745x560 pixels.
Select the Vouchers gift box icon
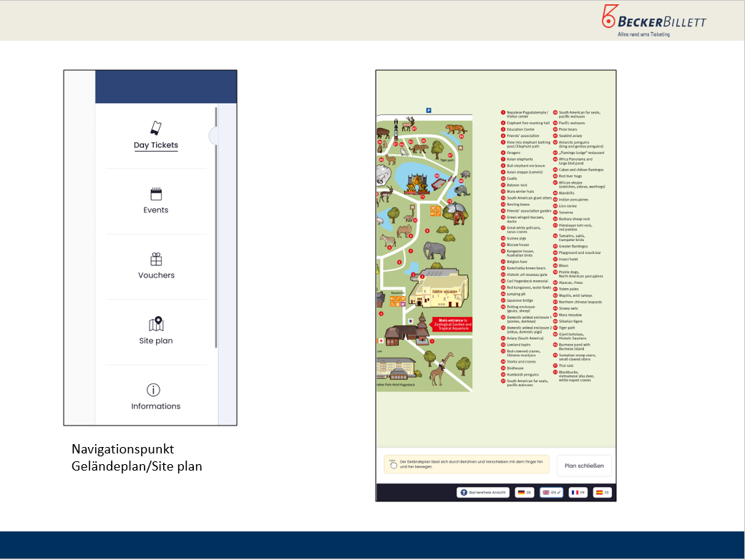[x=155, y=259]
